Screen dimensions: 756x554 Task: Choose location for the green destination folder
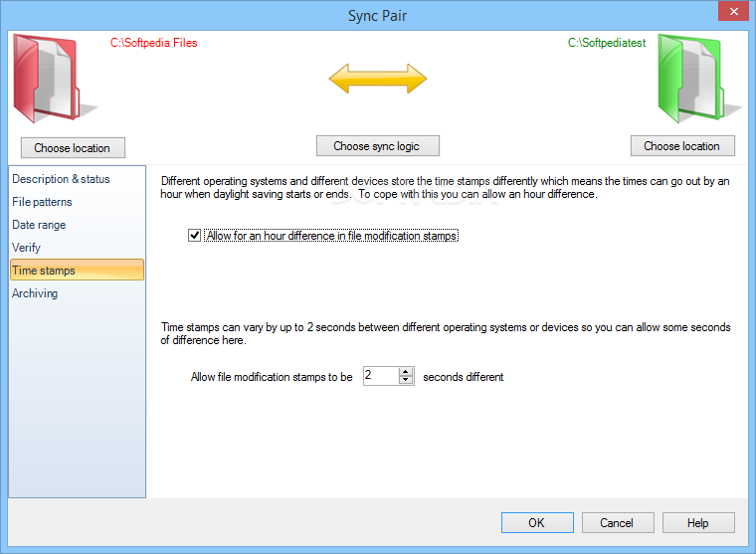682,145
